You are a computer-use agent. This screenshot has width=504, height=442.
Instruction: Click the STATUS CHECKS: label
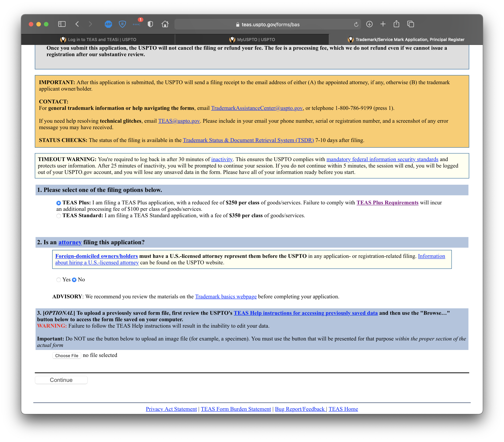63,140
